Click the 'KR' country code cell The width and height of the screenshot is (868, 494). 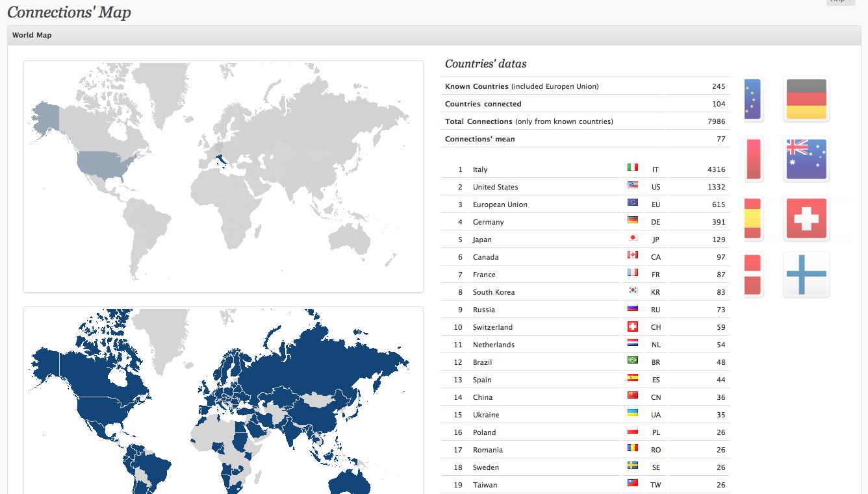pos(656,292)
